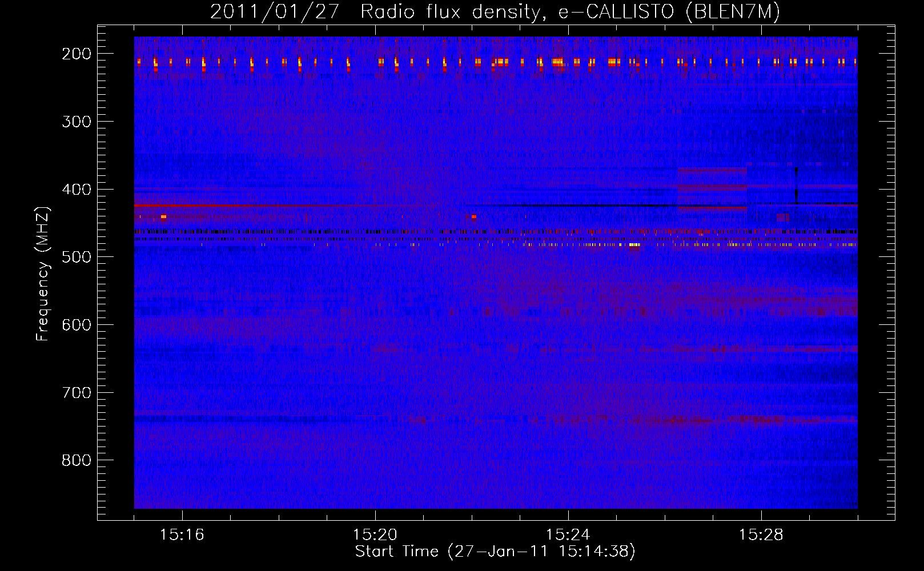Click the 500 frequency tick label
The image size is (924, 571).
(77, 257)
